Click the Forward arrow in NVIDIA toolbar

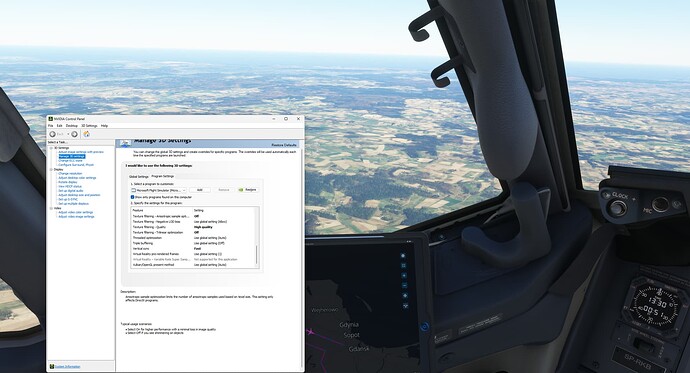tap(74, 134)
